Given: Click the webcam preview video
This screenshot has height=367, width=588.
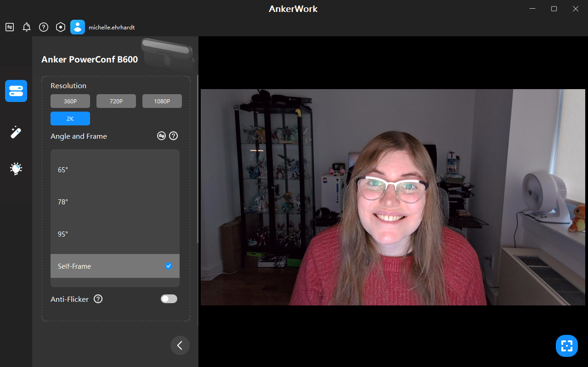Looking at the screenshot, I should coord(393,197).
